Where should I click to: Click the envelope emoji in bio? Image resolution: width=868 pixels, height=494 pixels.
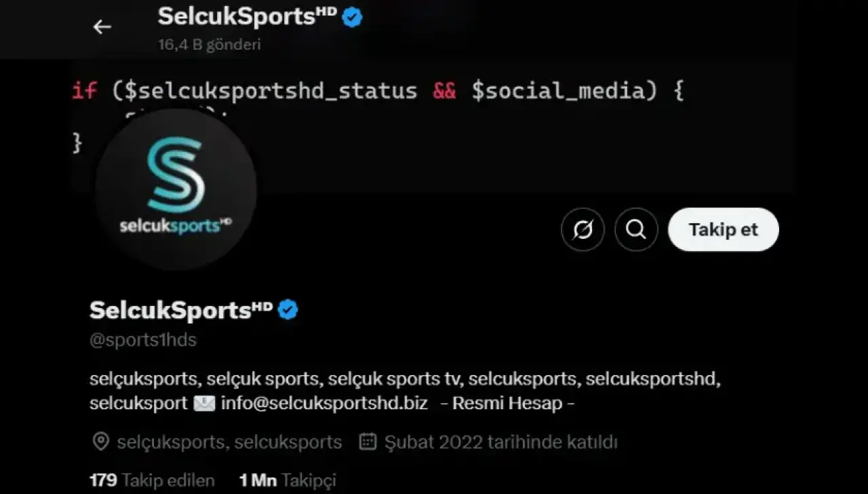204,404
